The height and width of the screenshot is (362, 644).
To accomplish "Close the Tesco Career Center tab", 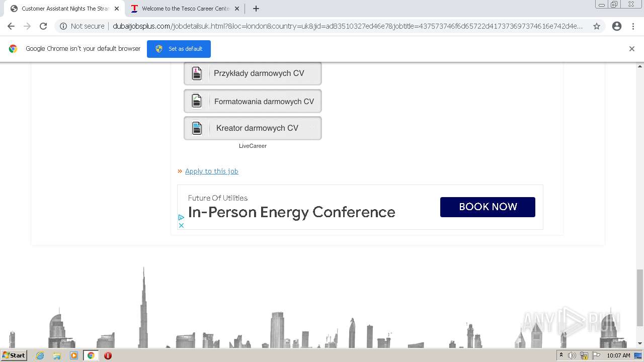I will (237, 9).
